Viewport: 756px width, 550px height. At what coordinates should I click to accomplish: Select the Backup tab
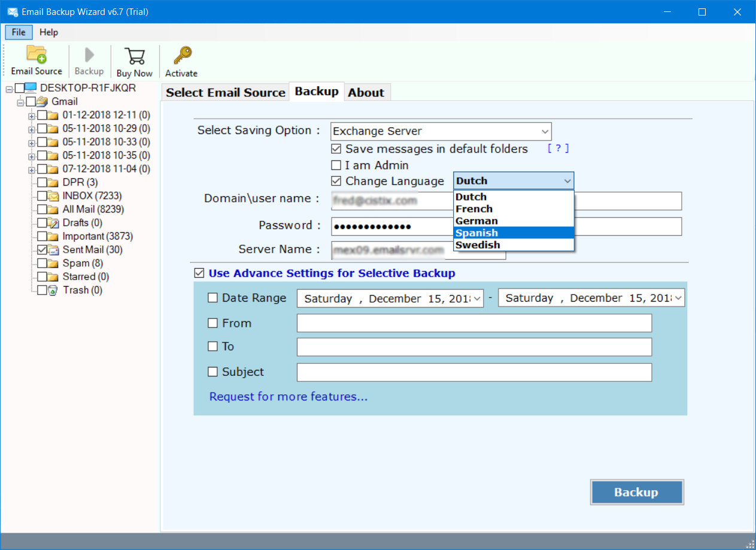click(x=317, y=91)
